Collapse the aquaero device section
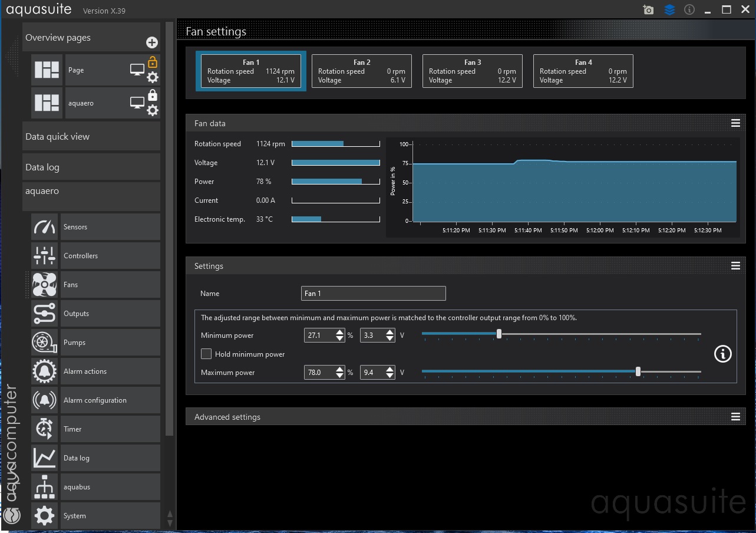The height and width of the screenshot is (533, 756). [x=91, y=196]
